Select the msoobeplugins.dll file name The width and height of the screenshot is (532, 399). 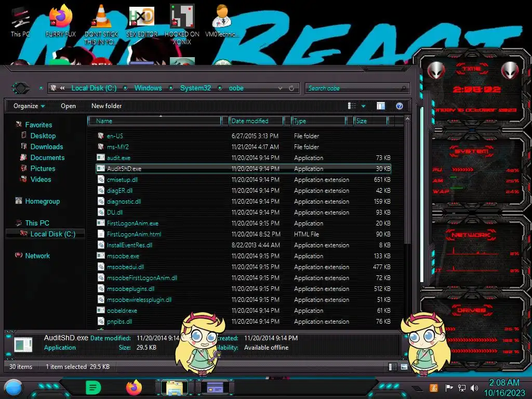(x=130, y=289)
